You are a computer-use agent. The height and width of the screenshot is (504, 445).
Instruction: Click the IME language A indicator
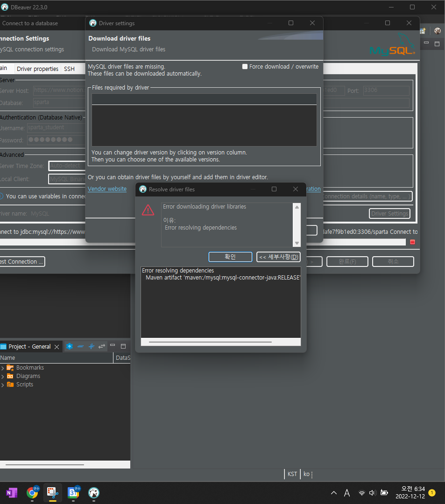click(x=347, y=493)
